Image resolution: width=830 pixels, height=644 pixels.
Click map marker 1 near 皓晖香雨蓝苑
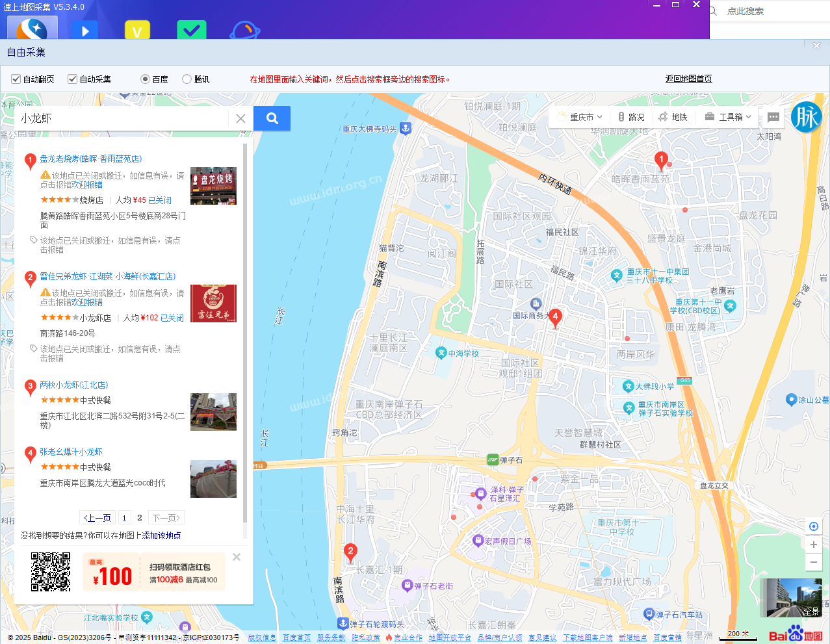tap(661, 161)
